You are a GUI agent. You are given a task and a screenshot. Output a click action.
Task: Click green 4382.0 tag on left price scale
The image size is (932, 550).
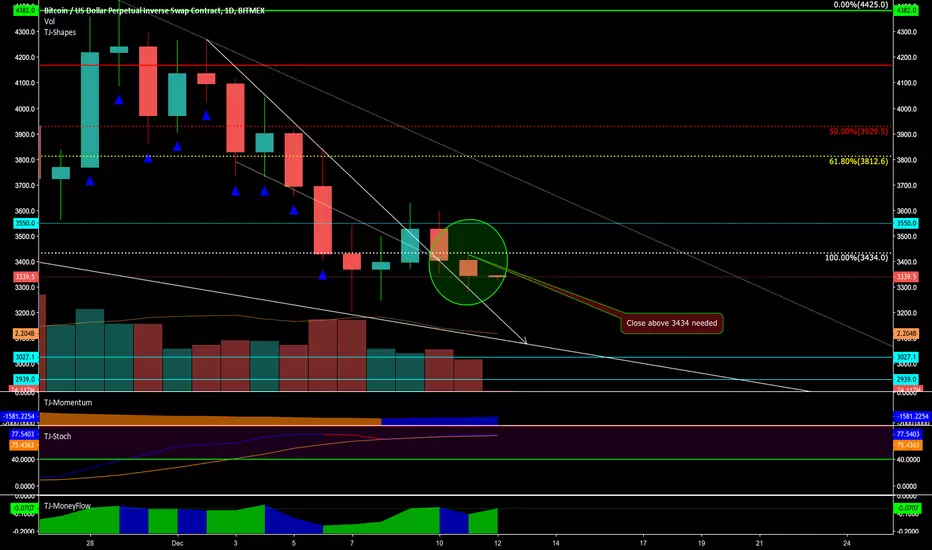coord(26,11)
